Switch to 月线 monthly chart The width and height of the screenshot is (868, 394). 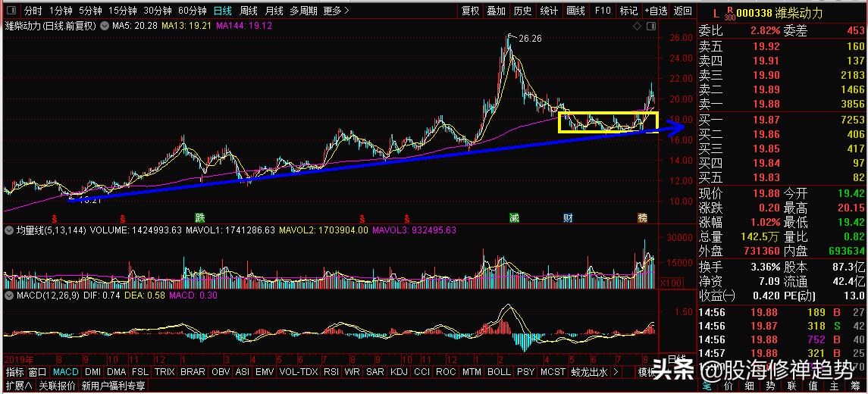point(274,11)
